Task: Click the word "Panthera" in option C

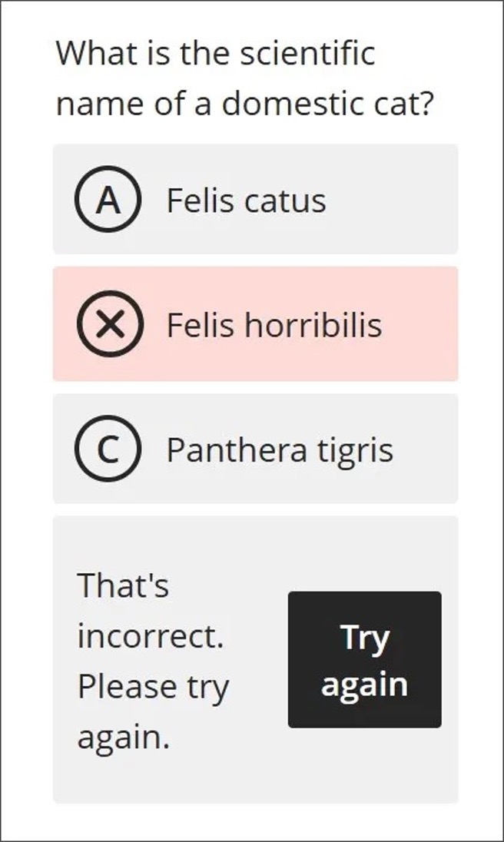Action: (x=235, y=449)
